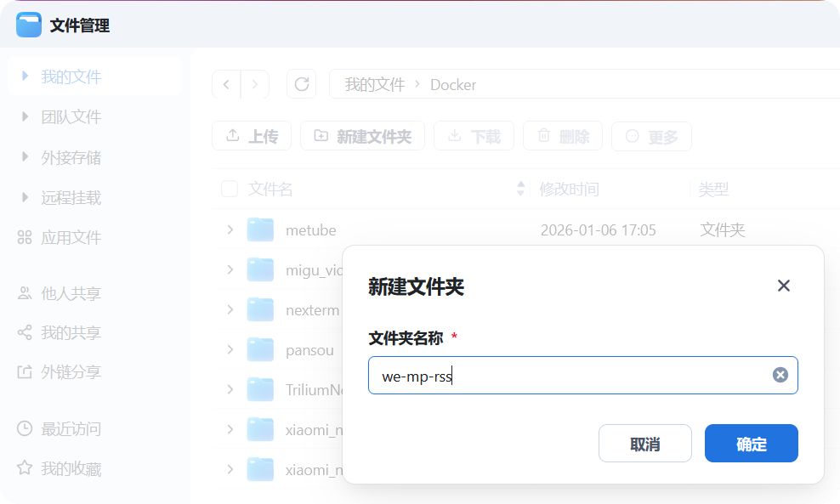Confirm with the 确定 button
840x504 pixels.
point(751,443)
